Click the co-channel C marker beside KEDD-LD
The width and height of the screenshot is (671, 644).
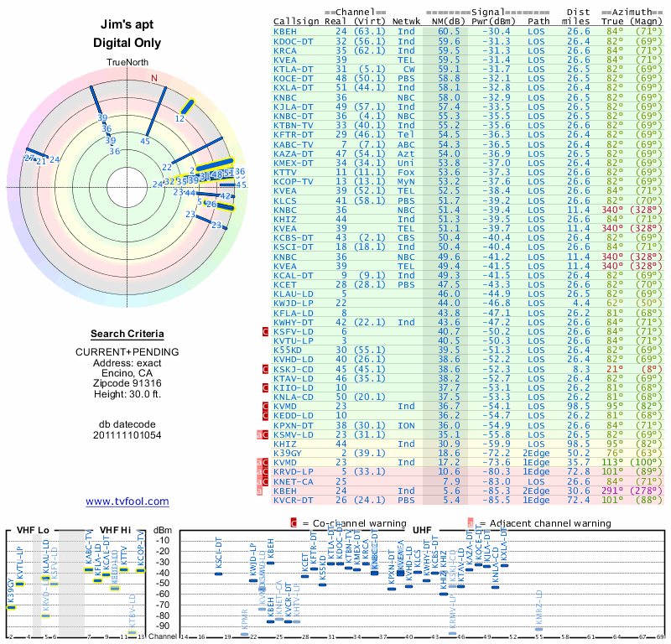pyautogui.click(x=265, y=416)
